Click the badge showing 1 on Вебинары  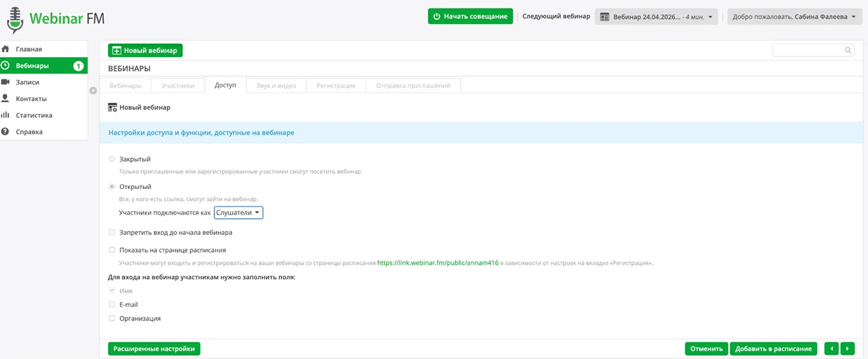coord(79,66)
